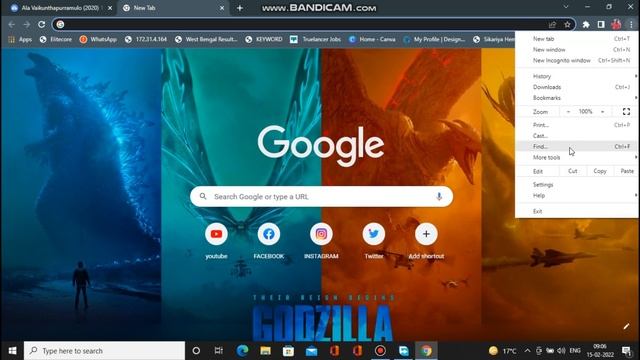Click the fullscreen icon in Zoom row
The width and height of the screenshot is (640, 360).
[x=626, y=111]
